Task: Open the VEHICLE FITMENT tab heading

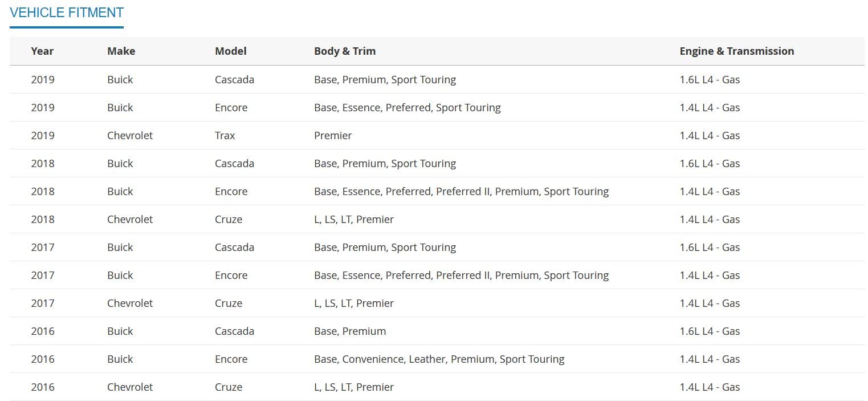Action: coord(67,13)
